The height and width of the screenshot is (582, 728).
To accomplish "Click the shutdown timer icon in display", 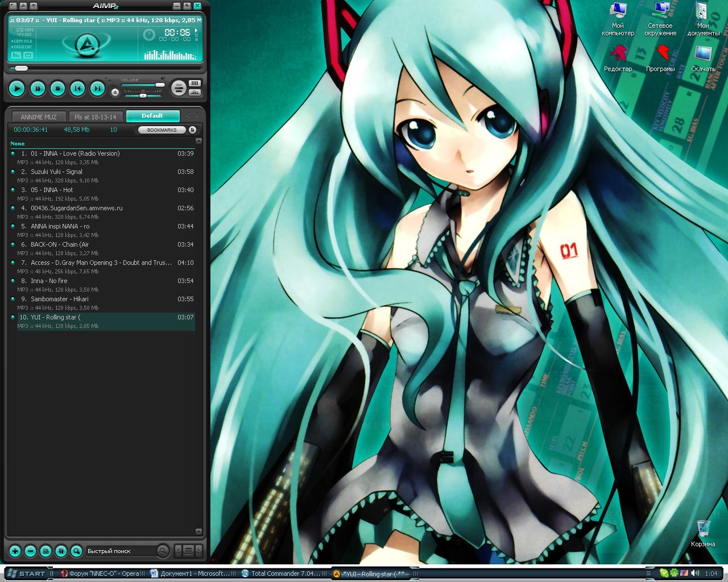I will (x=149, y=35).
